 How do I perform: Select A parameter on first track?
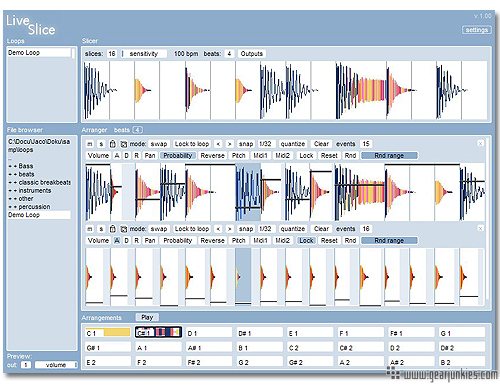(x=117, y=156)
